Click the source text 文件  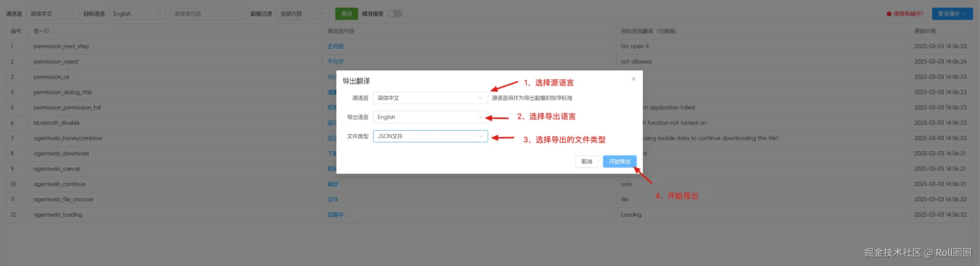tap(333, 199)
